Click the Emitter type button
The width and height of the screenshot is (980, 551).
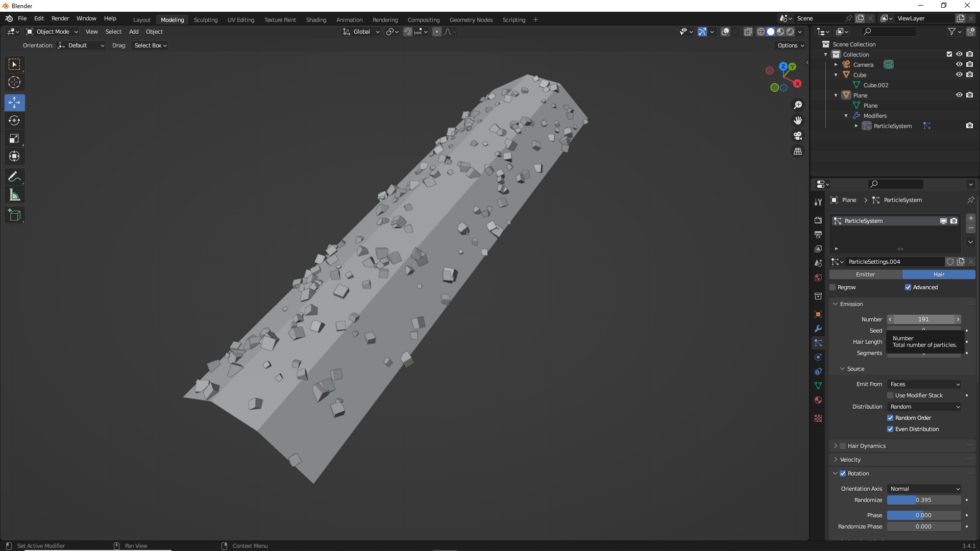(x=865, y=274)
